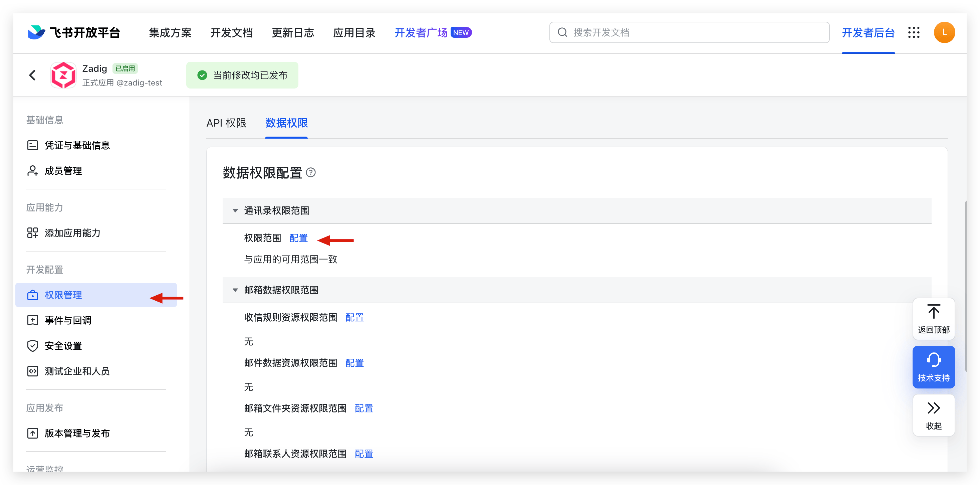Click 配置 link next to 权限范围
This screenshot has height=485, width=980.
coord(298,238)
